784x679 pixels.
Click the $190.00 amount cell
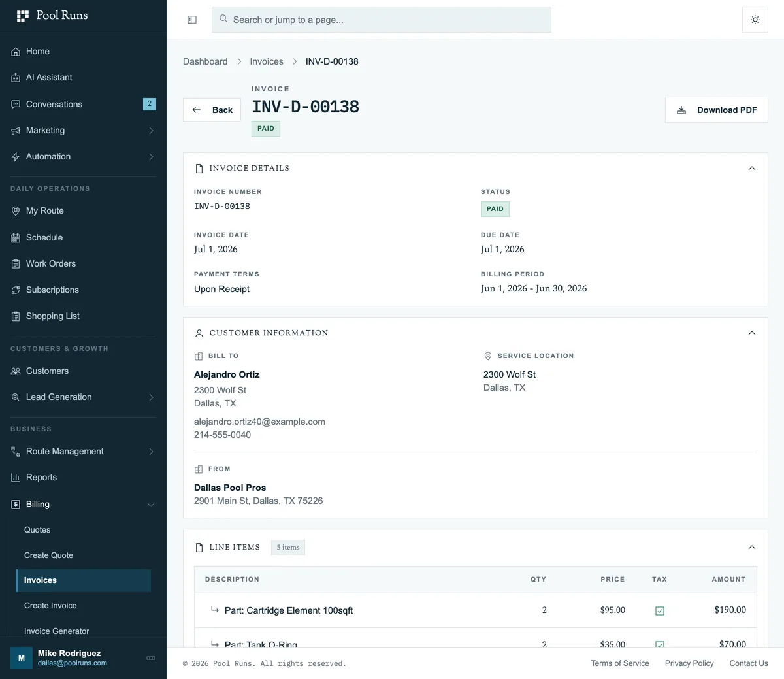point(730,610)
